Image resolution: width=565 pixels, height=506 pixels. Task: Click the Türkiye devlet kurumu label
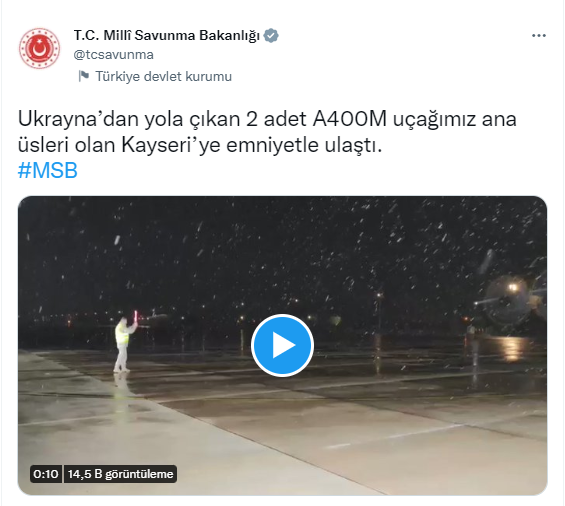(163, 76)
